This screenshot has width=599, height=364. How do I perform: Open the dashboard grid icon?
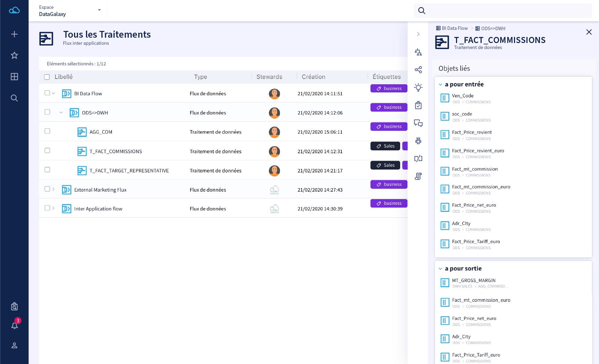14,77
